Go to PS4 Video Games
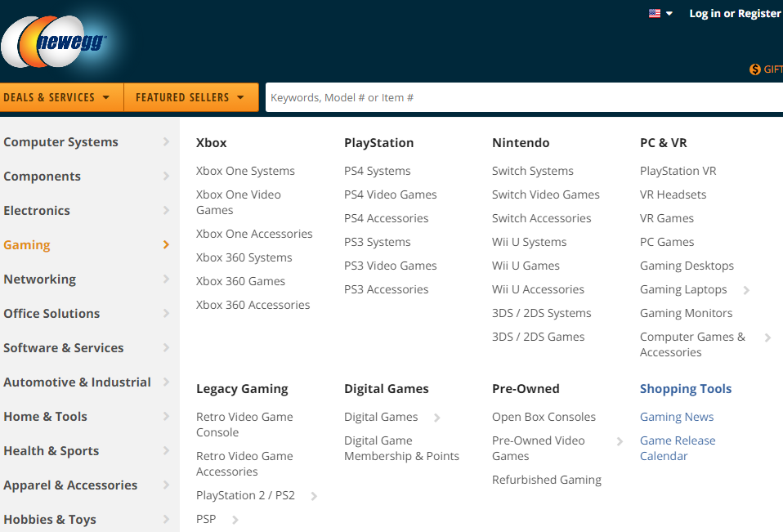The image size is (783, 532). click(x=391, y=194)
